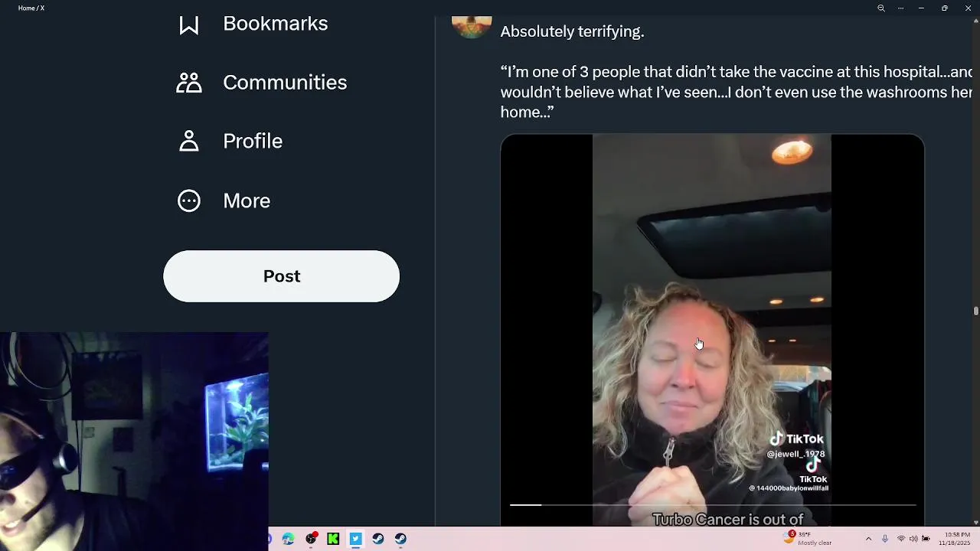The height and width of the screenshot is (551, 980).
Task: Seek along the video progress bar
Action: 713,505
